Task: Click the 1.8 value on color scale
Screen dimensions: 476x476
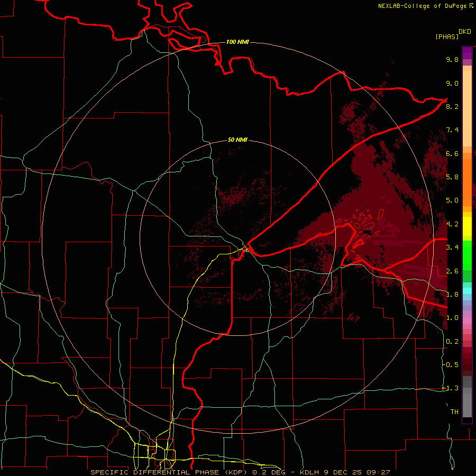Action: pyautogui.click(x=452, y=294)
